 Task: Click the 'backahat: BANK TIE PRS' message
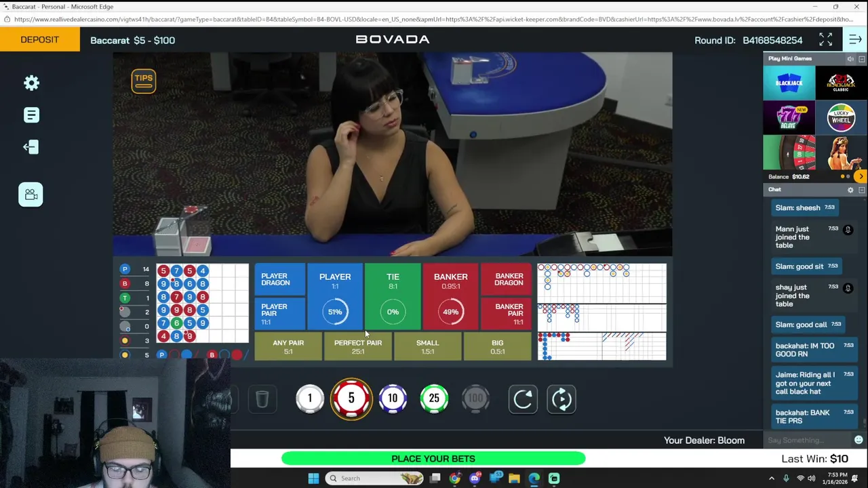(x=813, y=416)
